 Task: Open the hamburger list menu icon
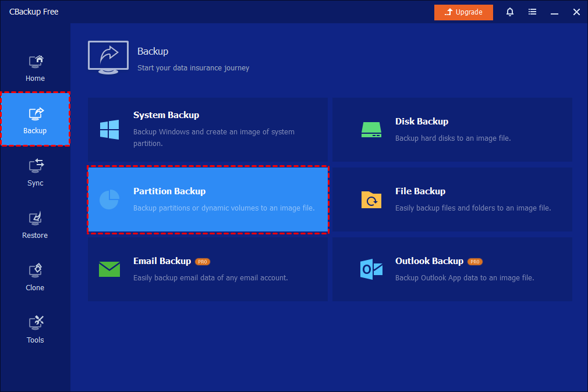[x=532, y=12]
